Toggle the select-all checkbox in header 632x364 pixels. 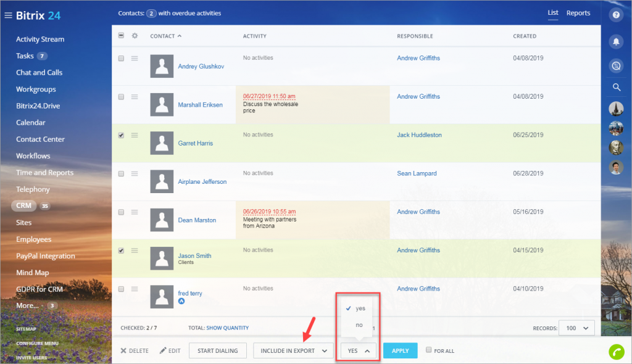pos(121,35)
